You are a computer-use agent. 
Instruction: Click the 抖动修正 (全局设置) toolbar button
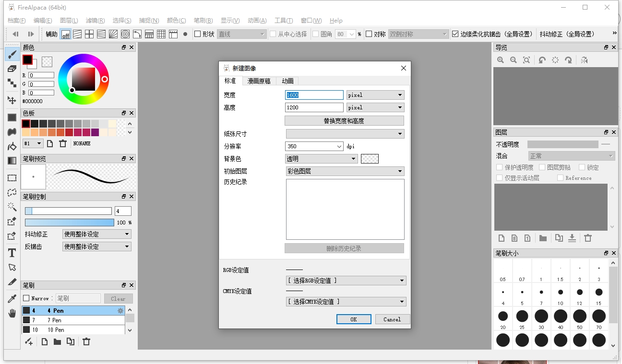click(567, 34)
